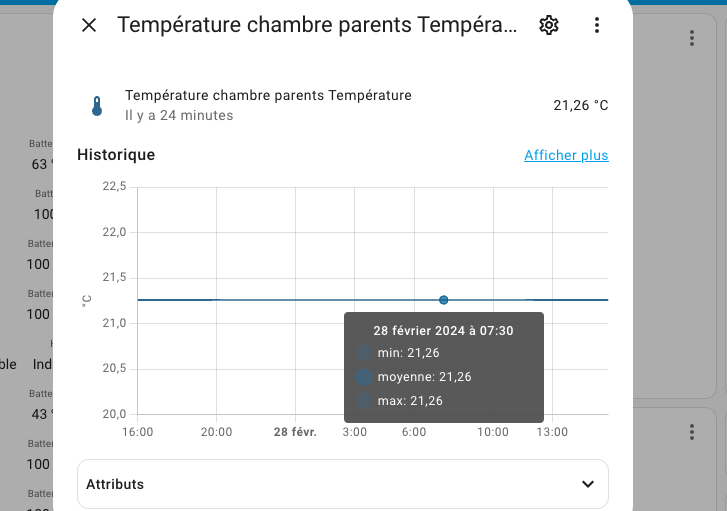Select the min 21,26 series dot in the tooltip
Viewport: 727px width, 511px height.
[x=364, y=353]
